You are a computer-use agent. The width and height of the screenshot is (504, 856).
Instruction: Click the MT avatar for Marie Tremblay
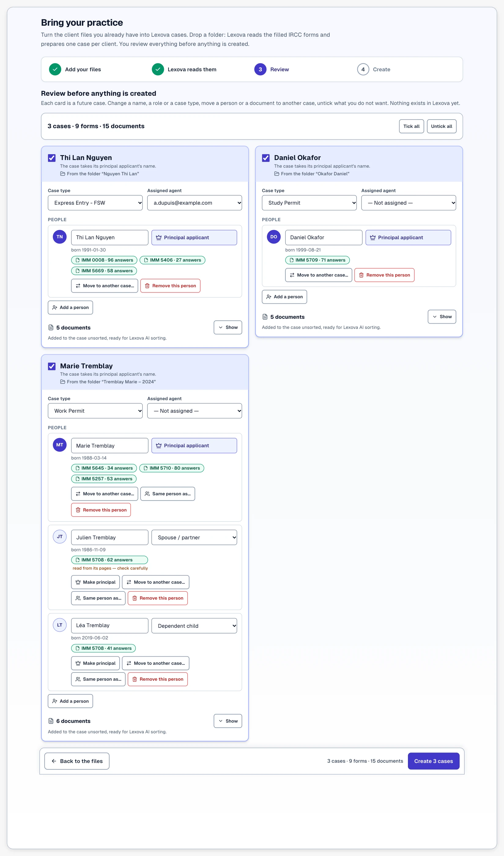[x=60, y=445]
